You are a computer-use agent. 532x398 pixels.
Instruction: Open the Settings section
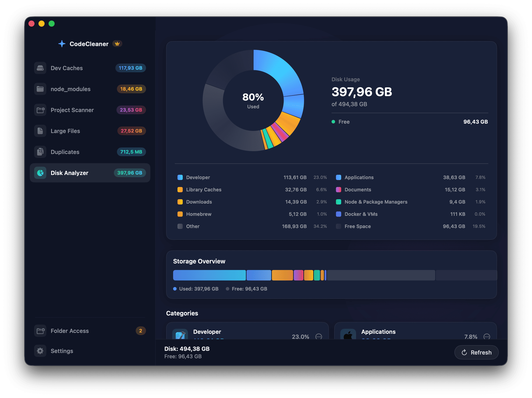(62, 351)
